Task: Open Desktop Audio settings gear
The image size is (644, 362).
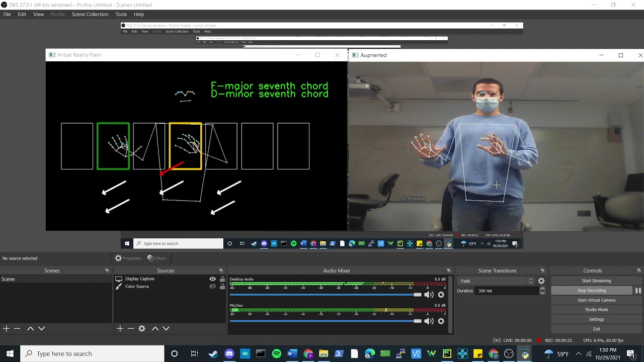Action: point(441,295)
